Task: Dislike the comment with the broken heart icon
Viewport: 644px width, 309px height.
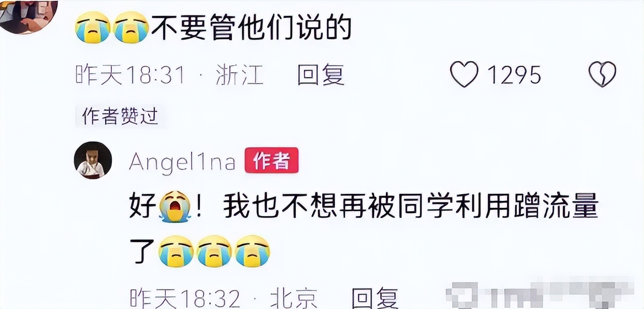Action: pyautogui.click(x=603, y=74)
